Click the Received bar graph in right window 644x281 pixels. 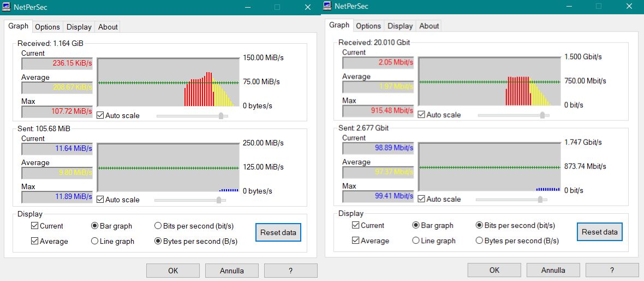pyautogui.click(x=490, y=81)
